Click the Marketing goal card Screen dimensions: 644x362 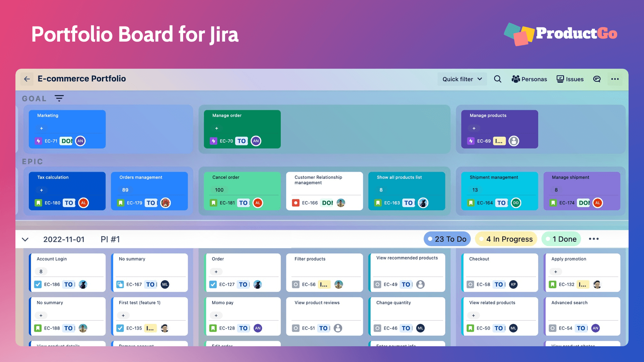click(68, 128)
